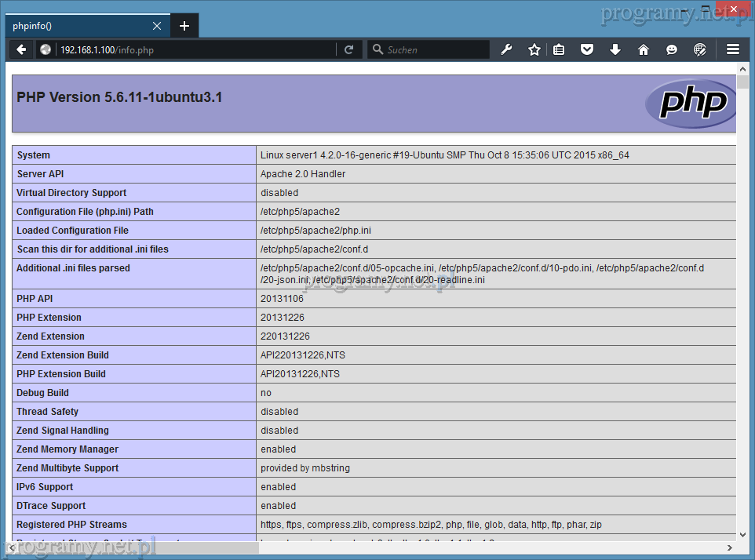Screen dimensions: 755x560
Task: Click the address bar showing 192.168.1.100/info.php
Action: 196,49
